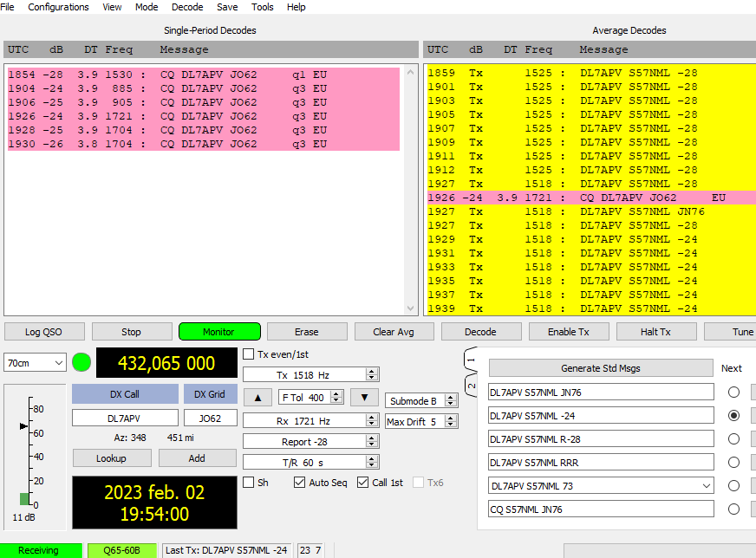Click message field DL7APV S57NML -24
756x558 pixels.
[x=601, y=415]
